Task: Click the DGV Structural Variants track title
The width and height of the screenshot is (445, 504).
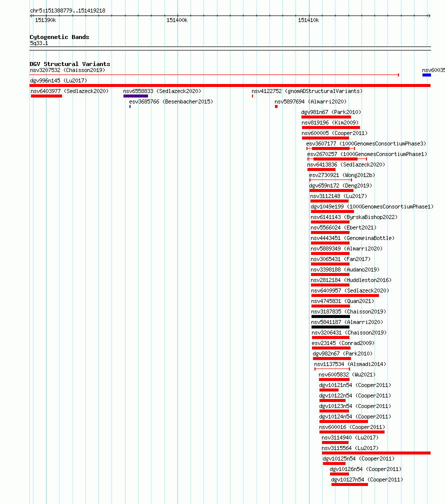Action: 70,64
